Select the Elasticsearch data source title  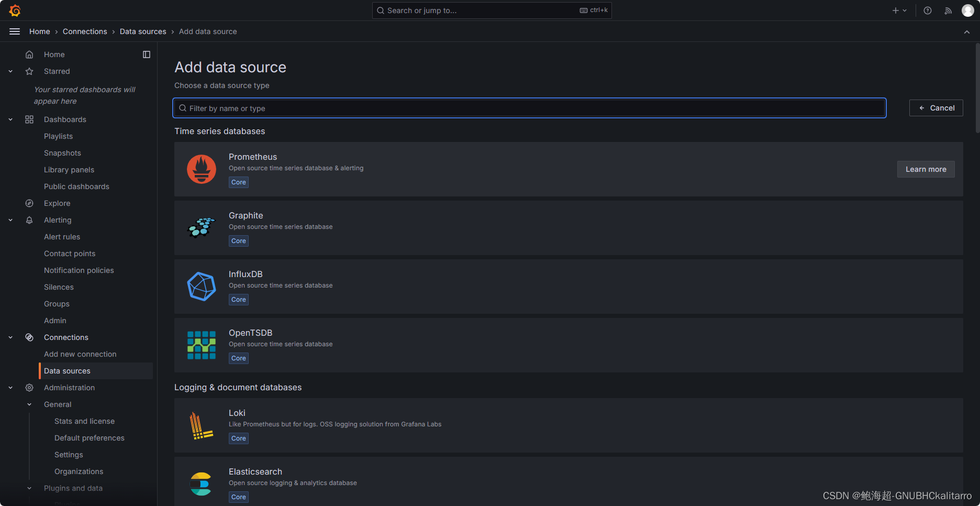[x=255, y=471]
